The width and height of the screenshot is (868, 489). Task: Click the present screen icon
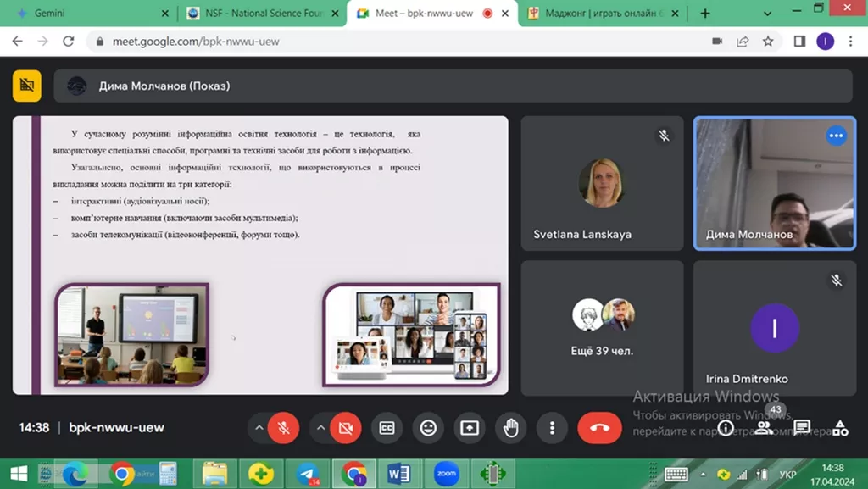tap(470, 428)
